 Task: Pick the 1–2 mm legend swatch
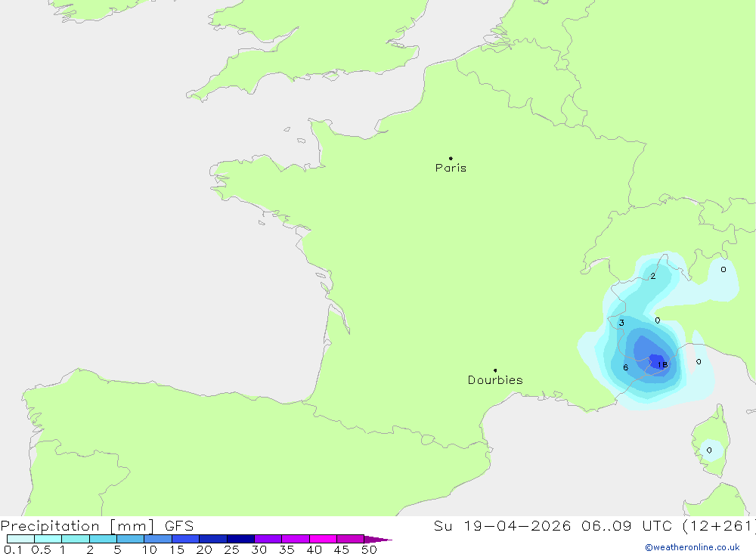(x=76, y=539)
